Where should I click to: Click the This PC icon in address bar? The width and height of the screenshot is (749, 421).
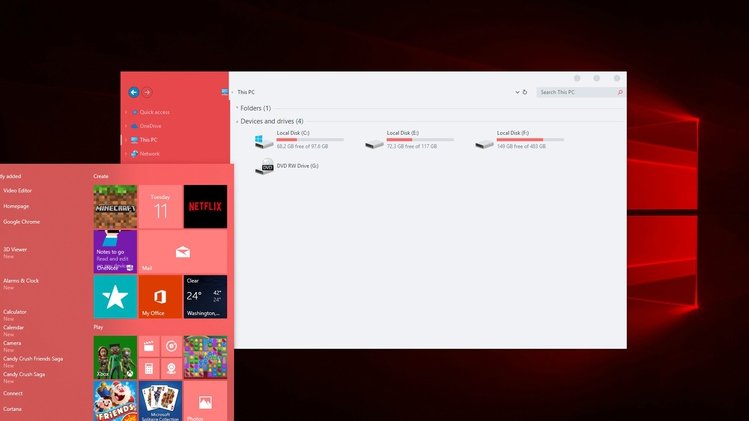pyautogui.click(x=225, y=92)
